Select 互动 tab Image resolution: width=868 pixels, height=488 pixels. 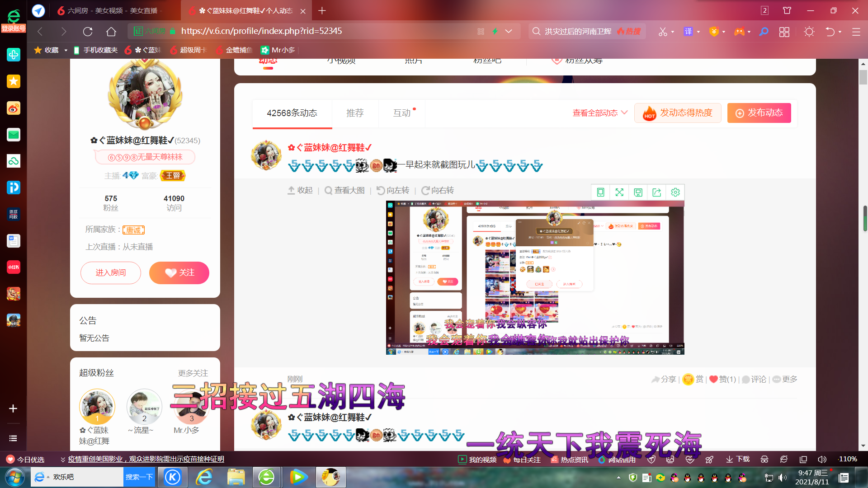click(x=402, y=113)
